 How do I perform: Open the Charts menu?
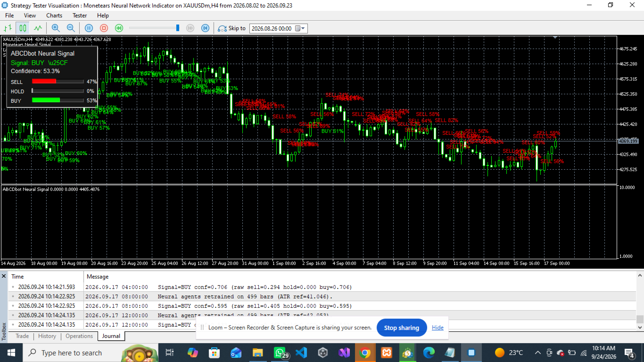click(x=54, y=16)
